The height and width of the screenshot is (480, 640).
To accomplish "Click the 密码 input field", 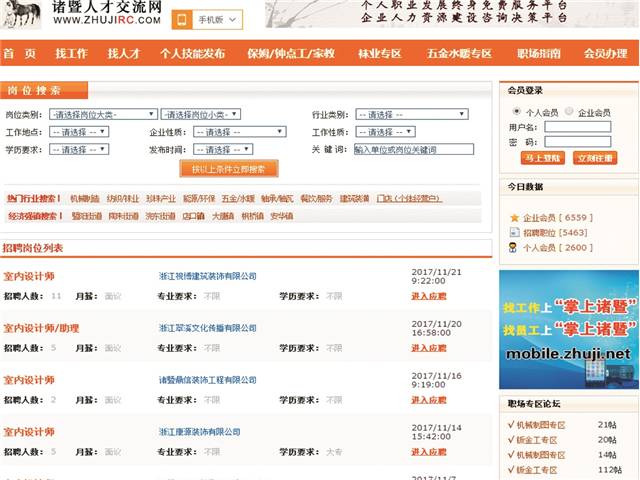I will click(578, 142).
